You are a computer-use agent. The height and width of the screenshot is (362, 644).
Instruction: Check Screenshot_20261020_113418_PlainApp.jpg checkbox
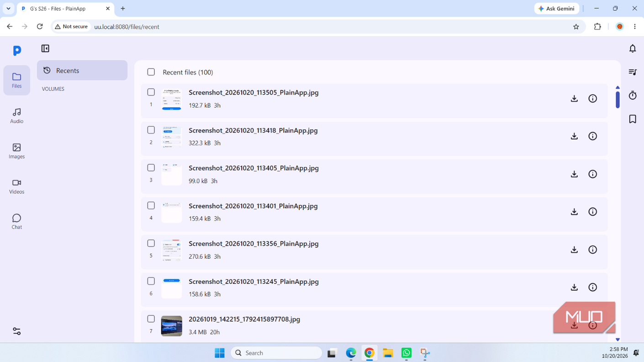151,130
